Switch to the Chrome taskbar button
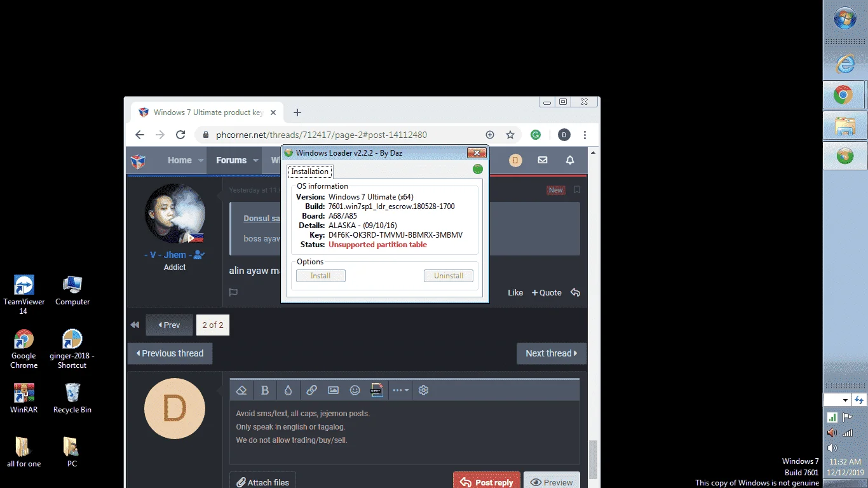The width and height of the screenshot is (868, 488). [845, 95]
